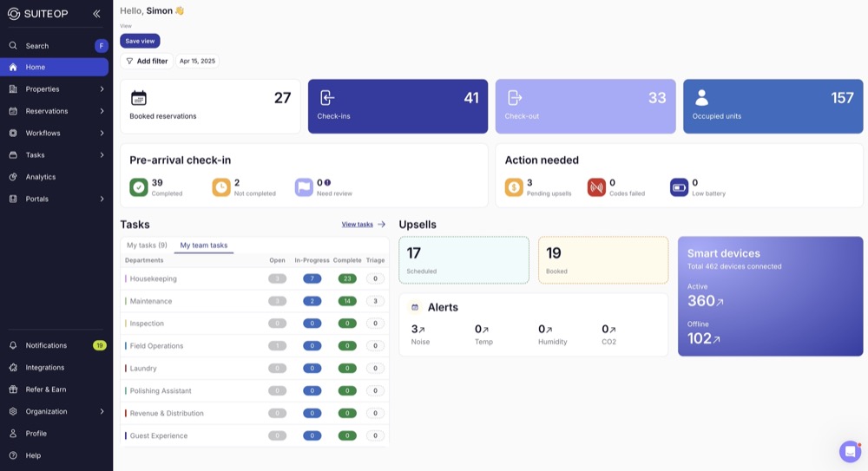
Task: Click the Analytics icon in sidebar
Action: (x=13, y=177)
